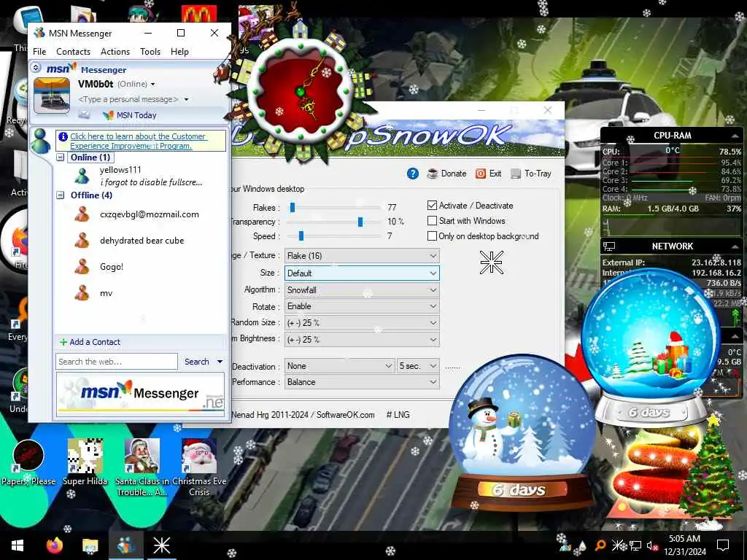Switch to MSN Messenger taskbar icon
The image size is (747, 560).
pyautogui.click(x=125, y=545)
